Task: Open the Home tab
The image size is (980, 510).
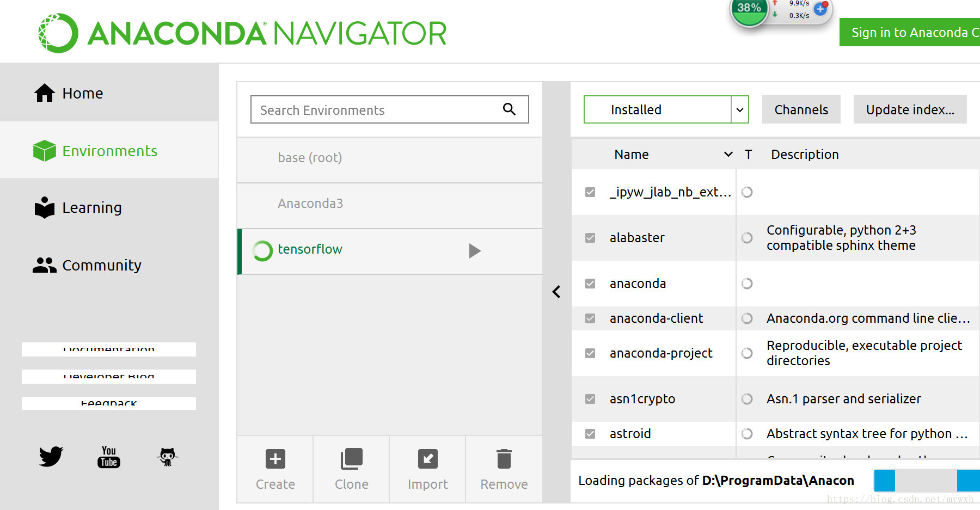Action: (109, 93)
